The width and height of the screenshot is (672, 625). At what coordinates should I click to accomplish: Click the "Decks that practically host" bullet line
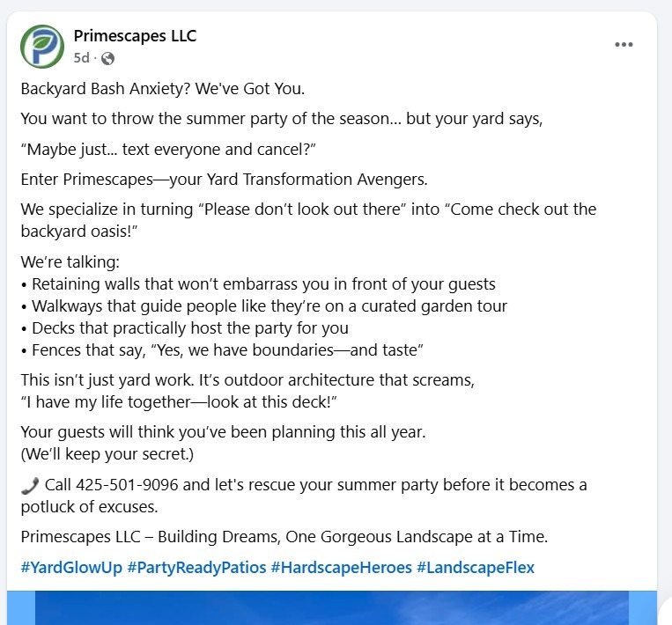188,328
